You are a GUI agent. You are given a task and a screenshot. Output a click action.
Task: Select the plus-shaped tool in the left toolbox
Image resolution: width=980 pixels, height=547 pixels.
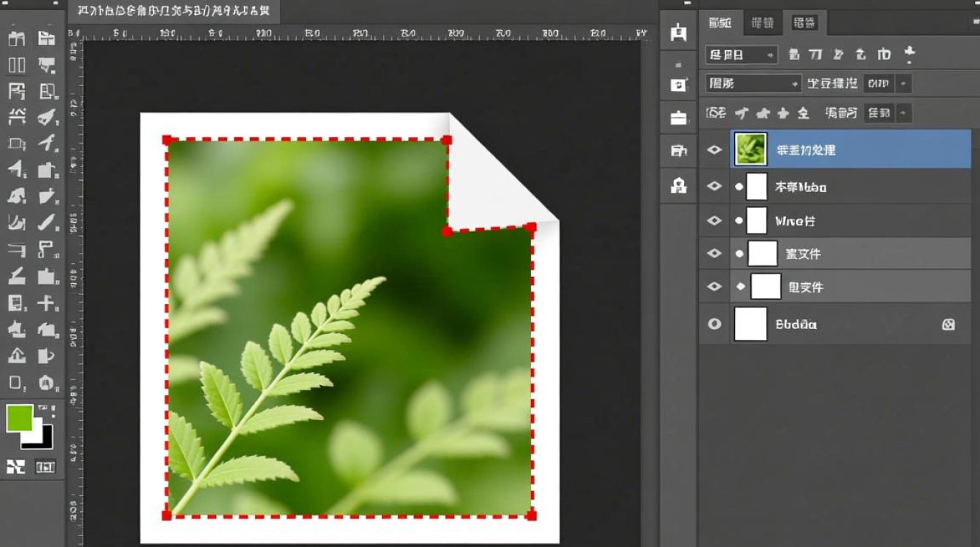47,303
